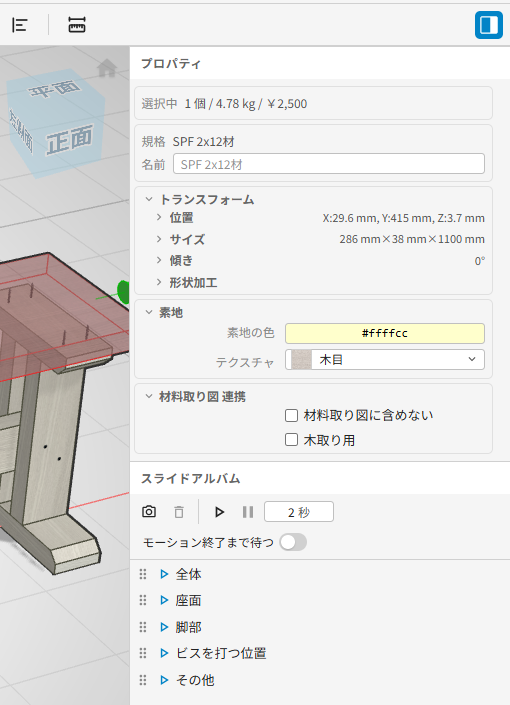This screenshot has width=510, height=705.
Task: Collapse the トランスフォーム section
Action: [149, 199]
